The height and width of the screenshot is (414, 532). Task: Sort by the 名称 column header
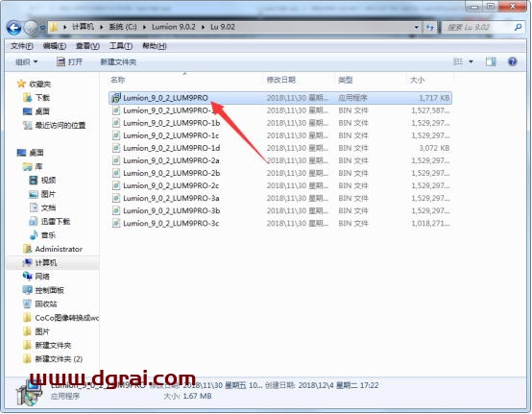point(118,80)
